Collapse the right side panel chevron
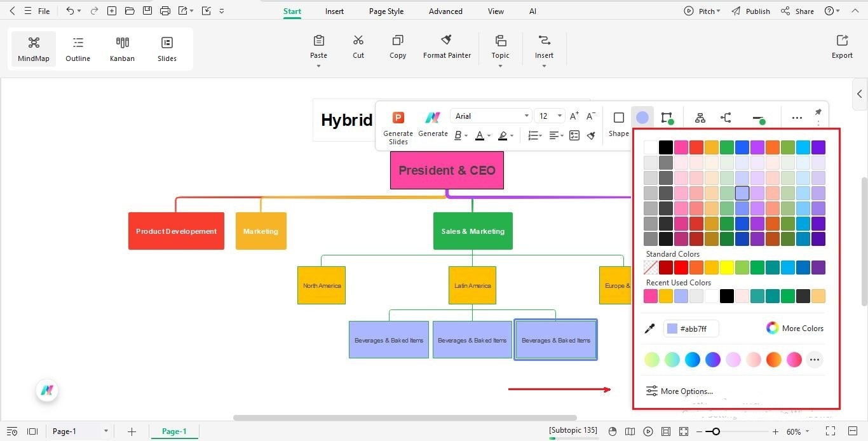 click(860, 94)
